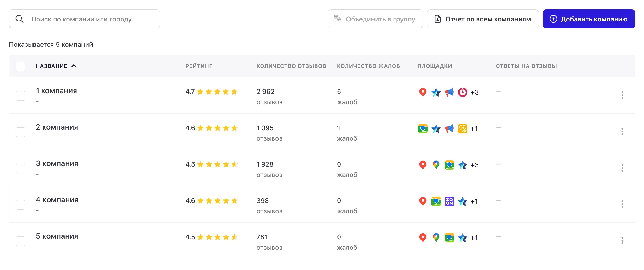This screenshot has width=644, height=270.
Task: Click the orange heart platform icon for 2 компания
Action: click(x=462, y=129)
